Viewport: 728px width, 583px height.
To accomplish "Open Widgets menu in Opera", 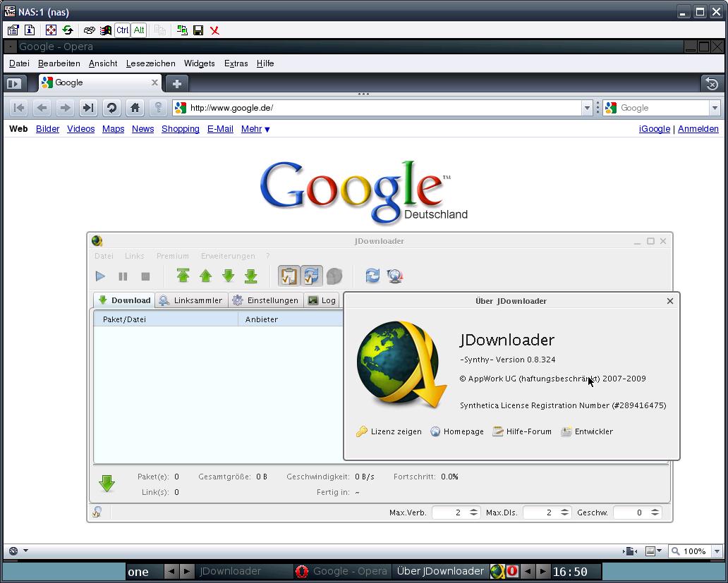I will [199, 63].
